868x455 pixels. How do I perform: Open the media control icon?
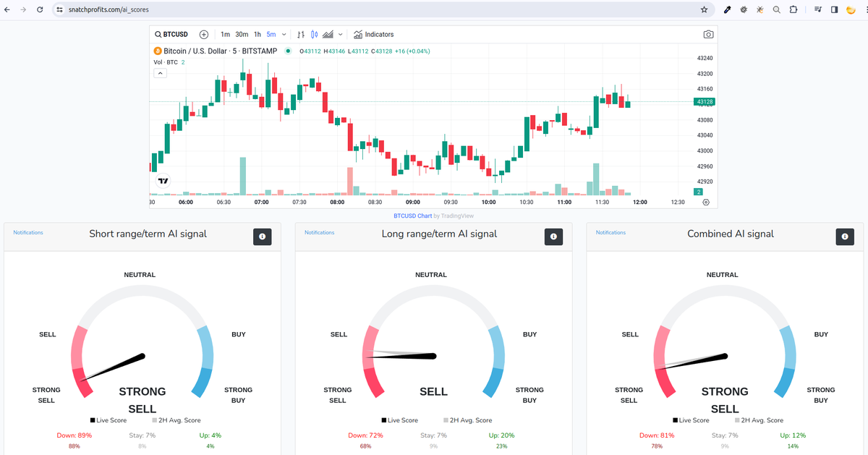(818, 9)
